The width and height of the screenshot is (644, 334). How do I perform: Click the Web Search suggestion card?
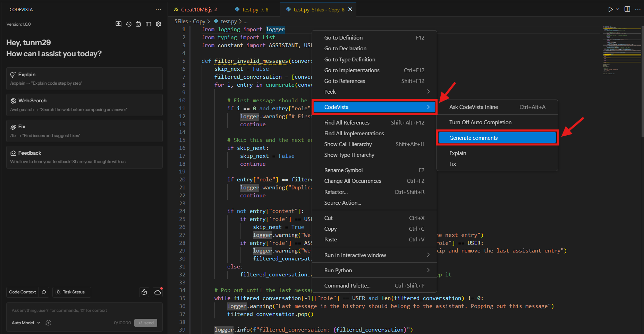pyautogui.click(x=84, y=105)
